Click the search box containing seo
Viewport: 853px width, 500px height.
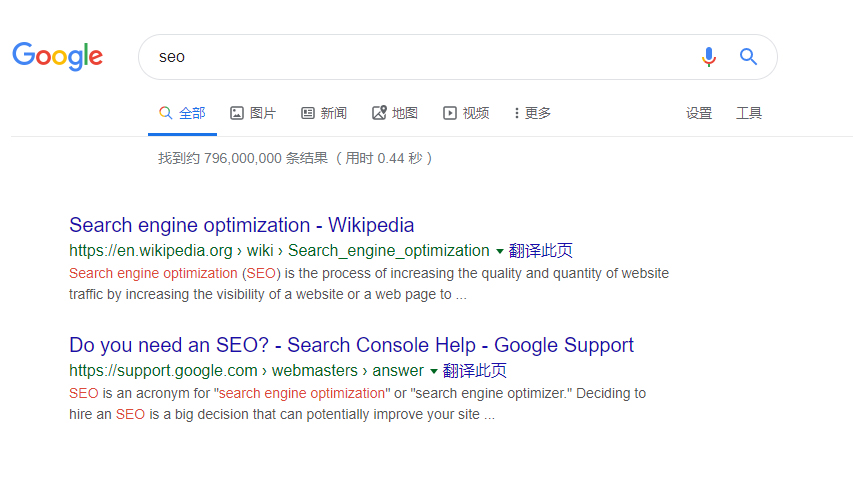point(420,57)
